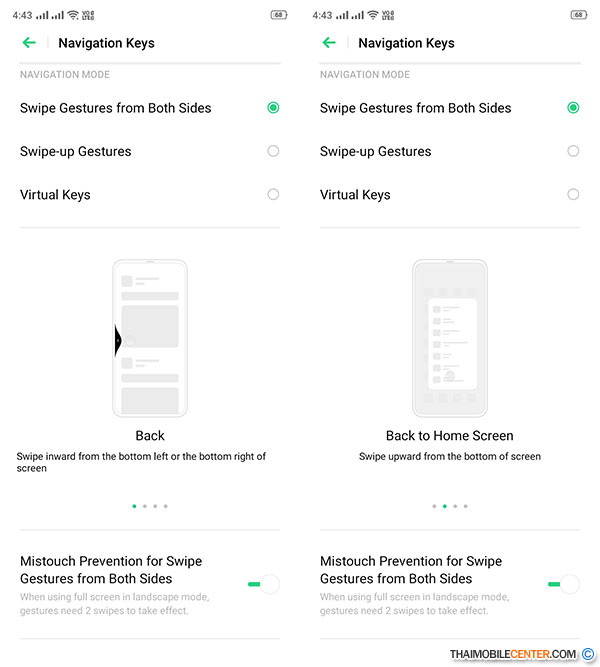
Task: Go to last tutorial page dot on left
Action: pos(166,506)
